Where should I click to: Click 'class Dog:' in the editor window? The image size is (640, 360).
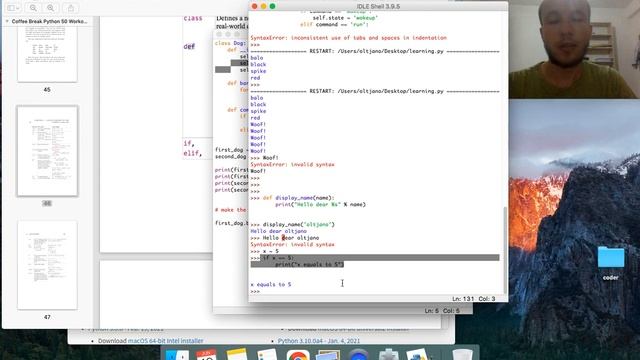(x=230, y=43)
